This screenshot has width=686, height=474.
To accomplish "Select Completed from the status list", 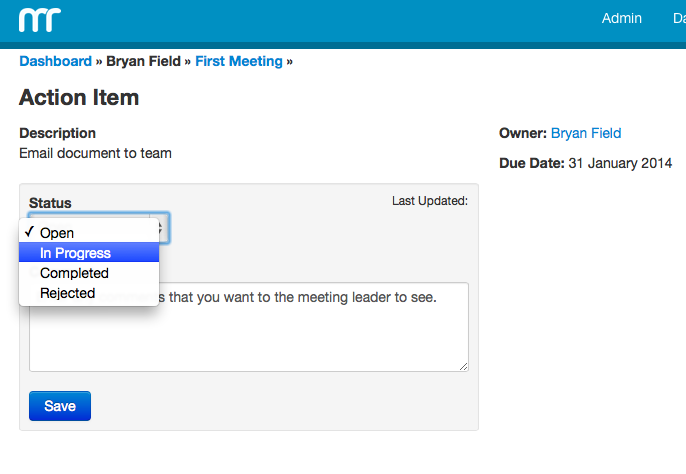I will (x=74, y=273).
